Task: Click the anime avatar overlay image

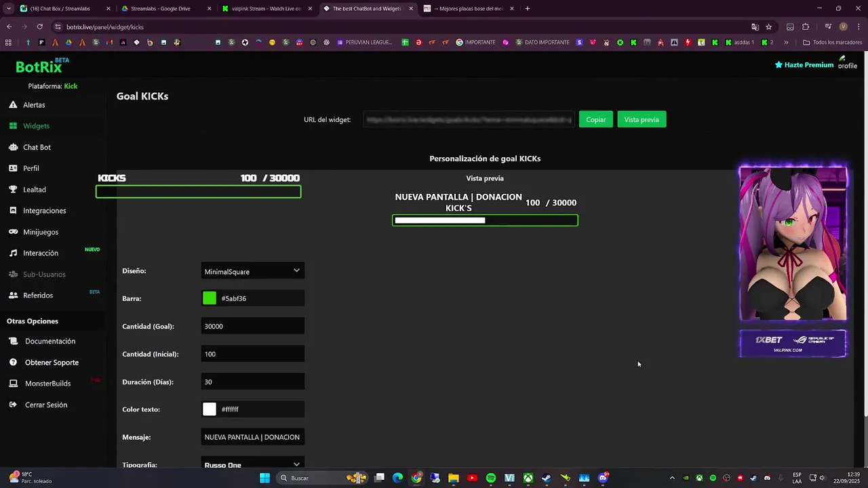Action: coord(793,243)
